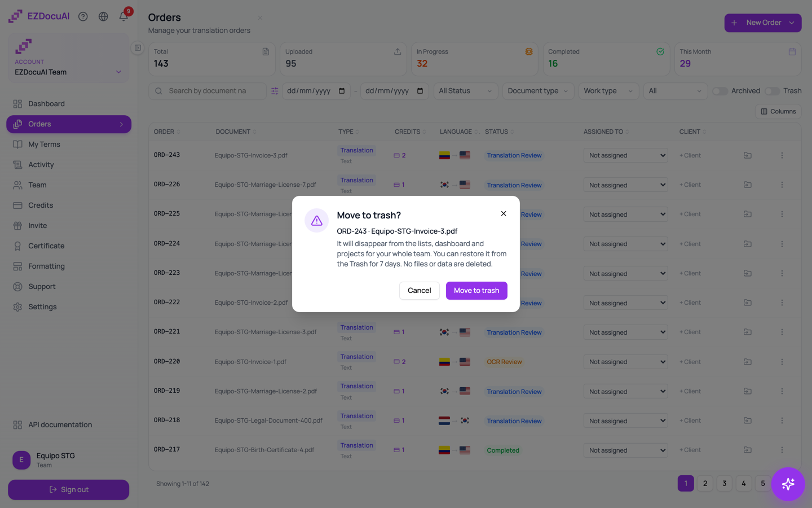Viewport: 812px width, 508px height.
Task: Toggle the Trash switch
Action: click(x=772, y=91)
